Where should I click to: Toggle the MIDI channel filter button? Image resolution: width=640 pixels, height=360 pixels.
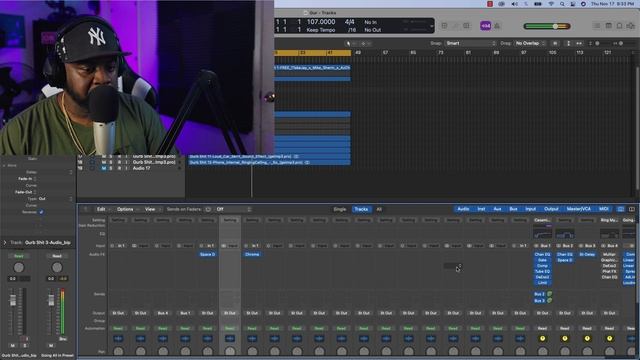(604, 209)
